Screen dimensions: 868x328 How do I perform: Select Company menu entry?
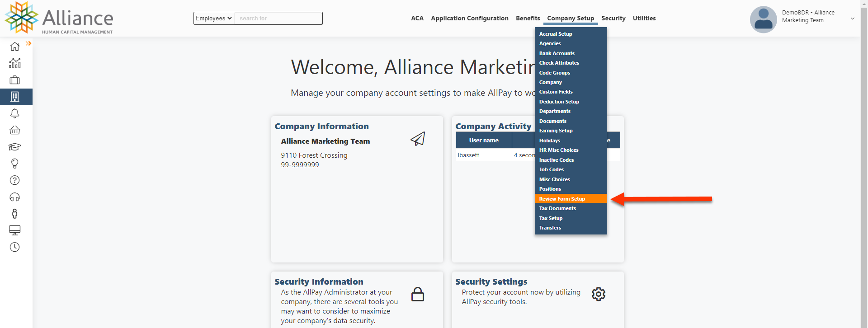pos(571,82)
